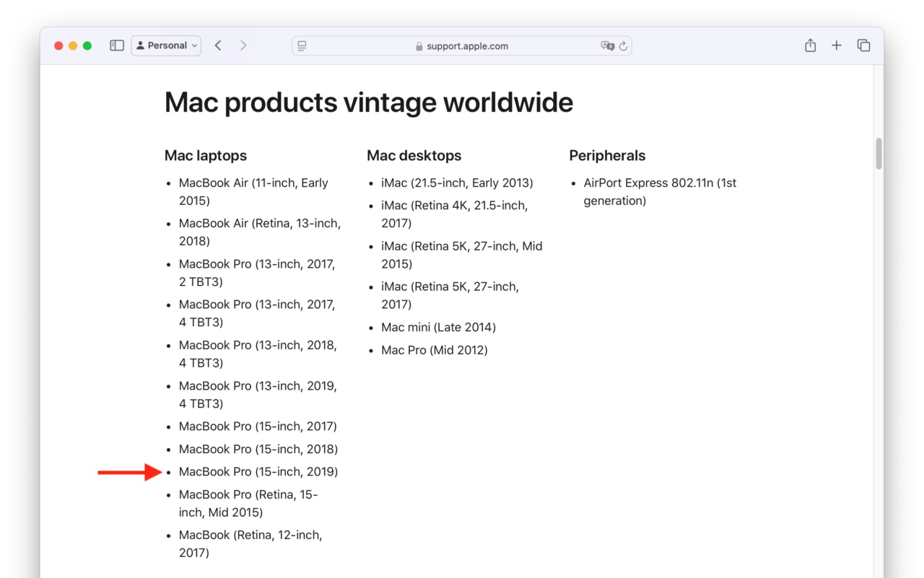Select MacBook Pro (13-inch, 2017, 2 TBT3)
The width and height of the screenshot is (924, 578).
(x=257, y=273)
